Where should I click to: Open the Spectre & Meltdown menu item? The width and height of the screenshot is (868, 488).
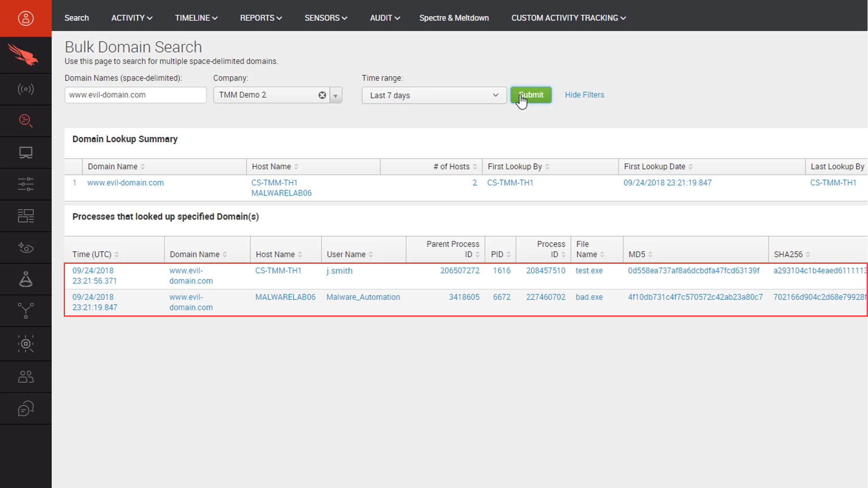tap(454, 18)
